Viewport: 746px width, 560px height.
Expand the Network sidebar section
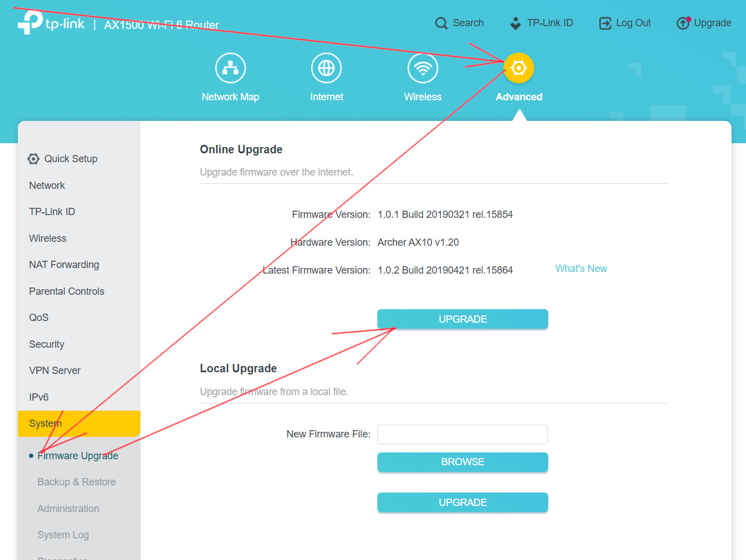pos(47,186)
